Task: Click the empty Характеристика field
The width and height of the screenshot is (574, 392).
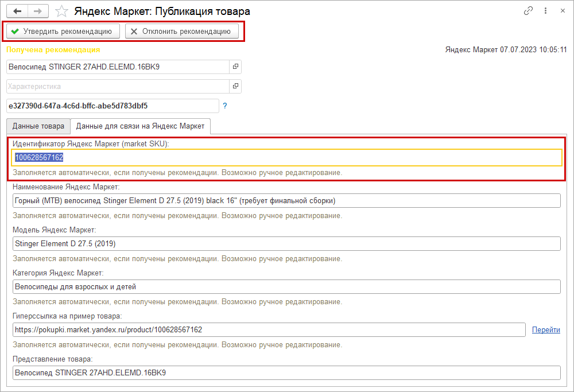Action: pos(118,87)
